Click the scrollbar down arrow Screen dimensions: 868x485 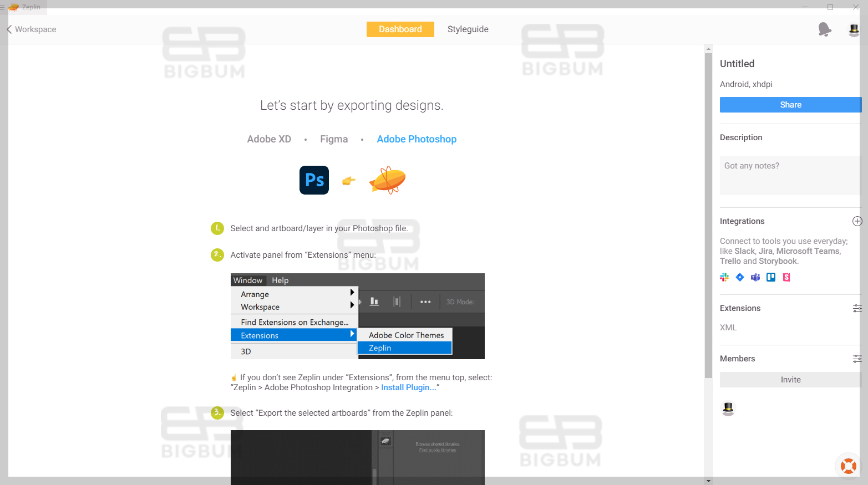point(708,481)
